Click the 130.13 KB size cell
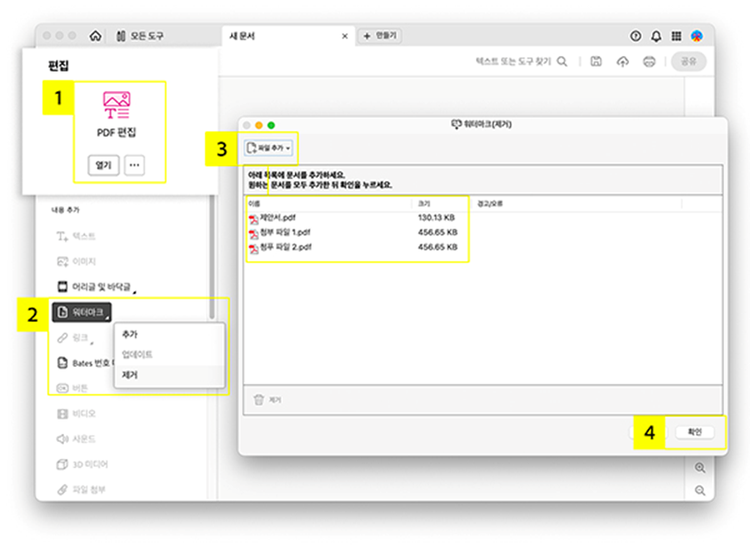Screen dimensions: 750x548 pos(436,218)
